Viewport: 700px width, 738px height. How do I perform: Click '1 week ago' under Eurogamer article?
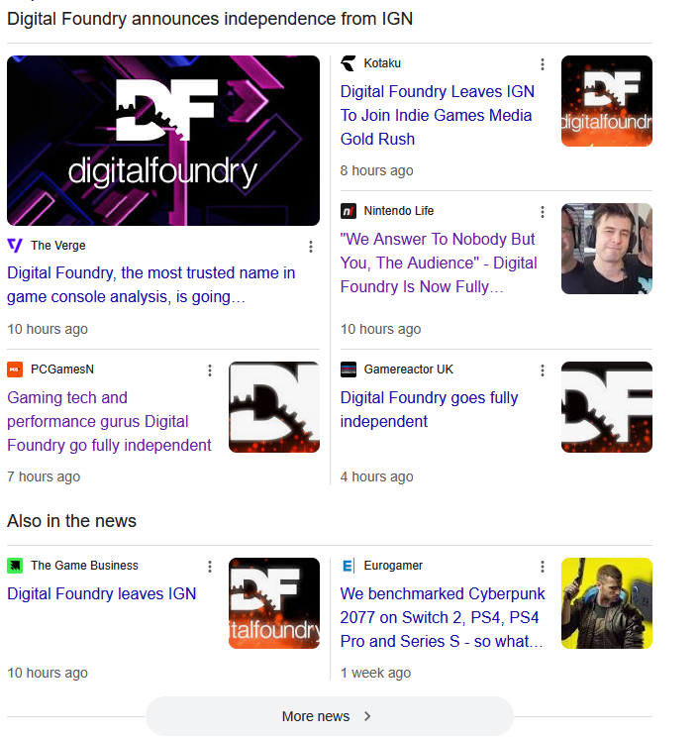(x=376, y=673)
